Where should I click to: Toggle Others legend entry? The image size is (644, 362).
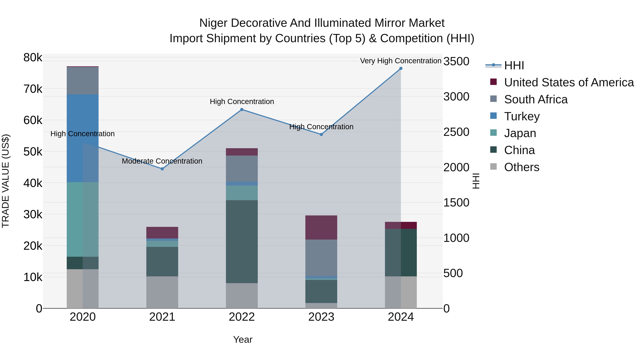tap(514, 167)
